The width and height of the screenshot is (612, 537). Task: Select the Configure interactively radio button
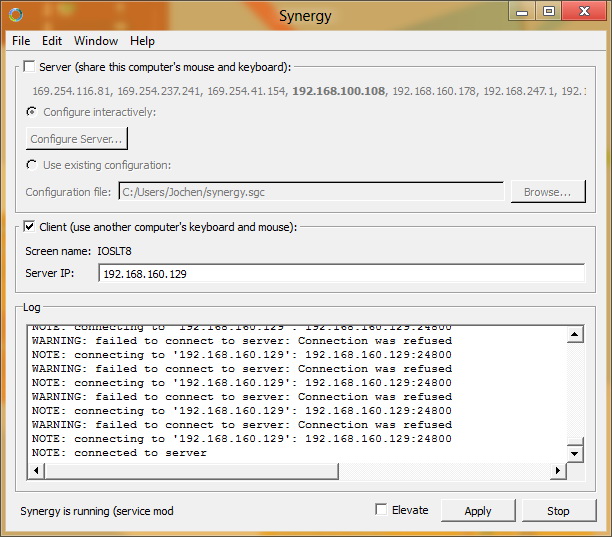[x=32, y=112]
